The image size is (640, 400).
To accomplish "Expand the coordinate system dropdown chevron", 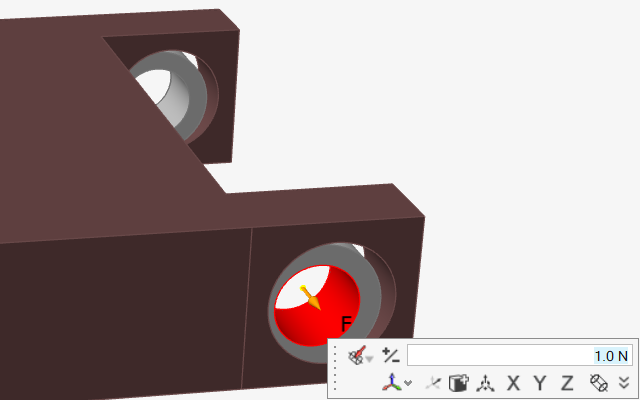I will click(408, 383).
